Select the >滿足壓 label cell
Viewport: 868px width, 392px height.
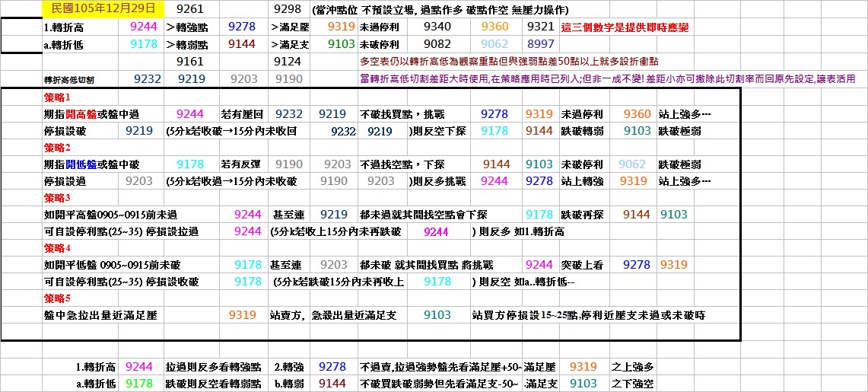tap(290, 27)
